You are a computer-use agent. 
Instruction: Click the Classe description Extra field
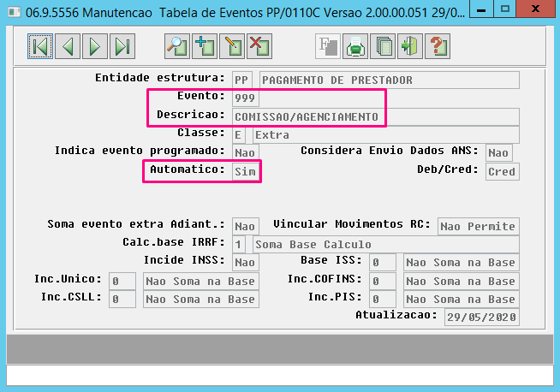(386, 135)
